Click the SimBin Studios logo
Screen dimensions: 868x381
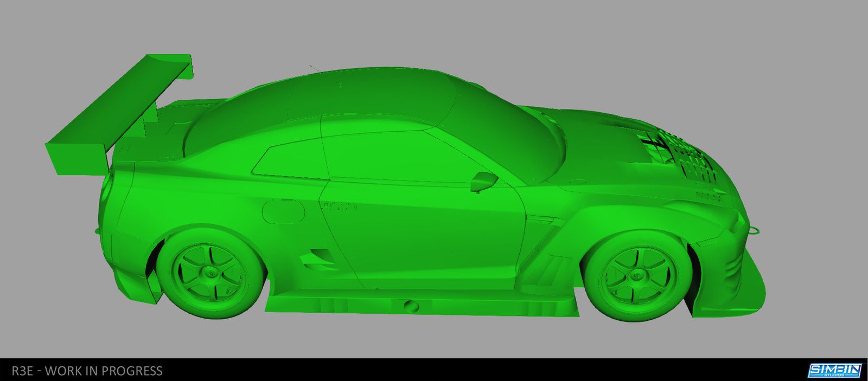coord(834,370)
